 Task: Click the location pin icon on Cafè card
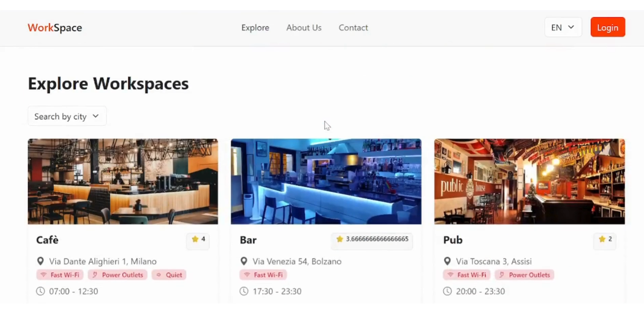[40, 261]
